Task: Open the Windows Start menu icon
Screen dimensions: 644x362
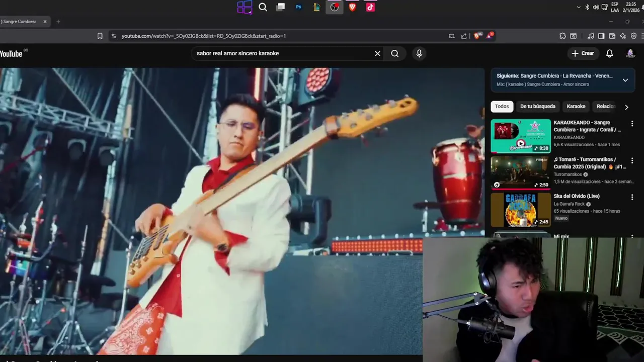Action: [x=245, y=7]
